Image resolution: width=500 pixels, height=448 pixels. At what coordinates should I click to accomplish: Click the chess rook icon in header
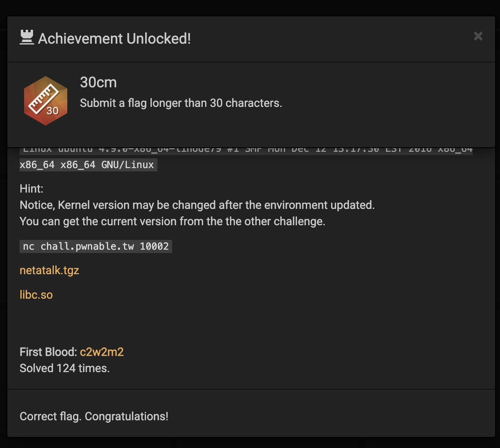click(x=27, y=38)
